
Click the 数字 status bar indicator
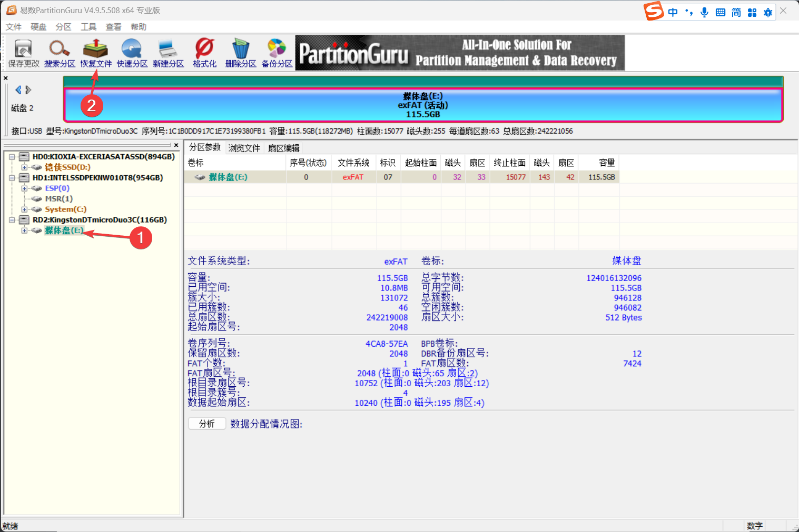pyautogui.click(x=754, y=526)
